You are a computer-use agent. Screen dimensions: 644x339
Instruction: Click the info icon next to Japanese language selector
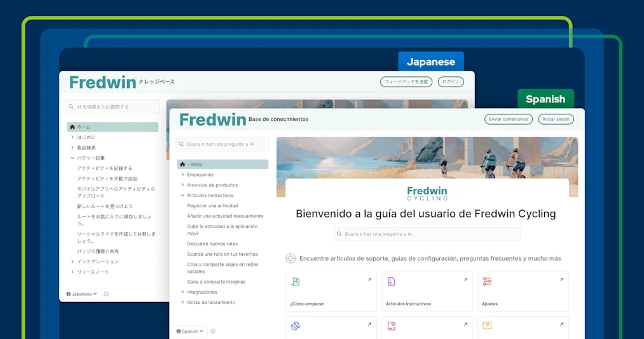pos(106,294)
